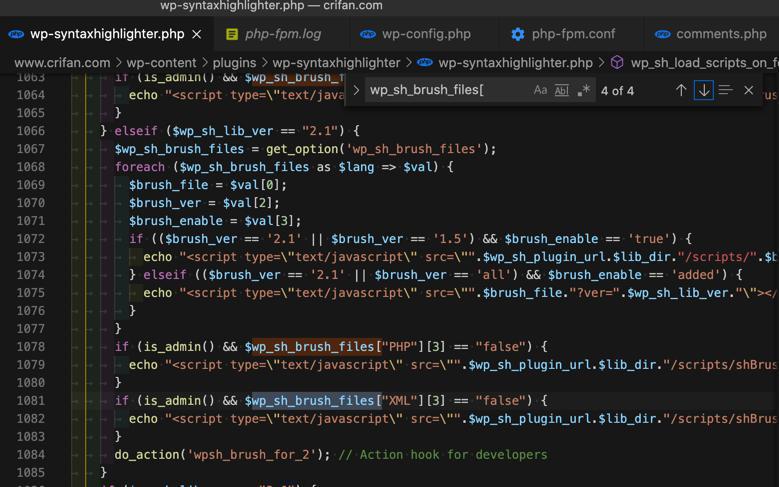Click the 'true' string on line 1072
This screenshot has width=779, height=487.
click(649, 239)
